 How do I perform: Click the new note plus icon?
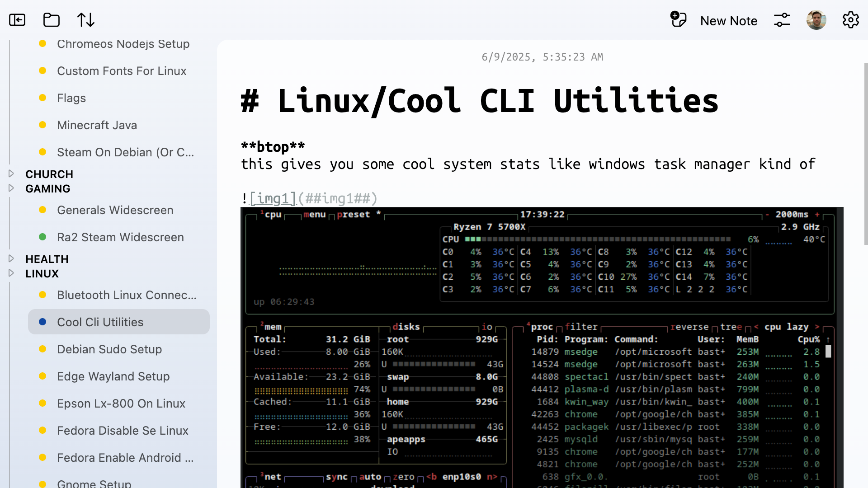678,19
